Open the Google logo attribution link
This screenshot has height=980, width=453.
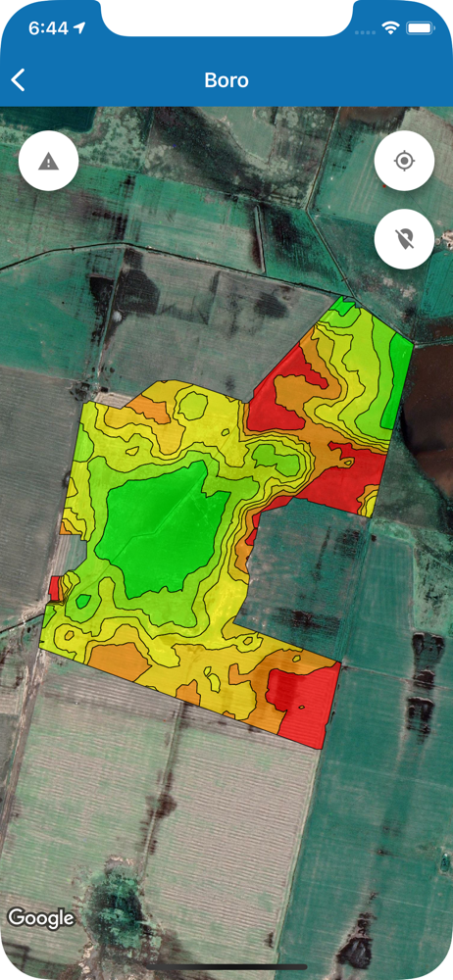(40, 917)
